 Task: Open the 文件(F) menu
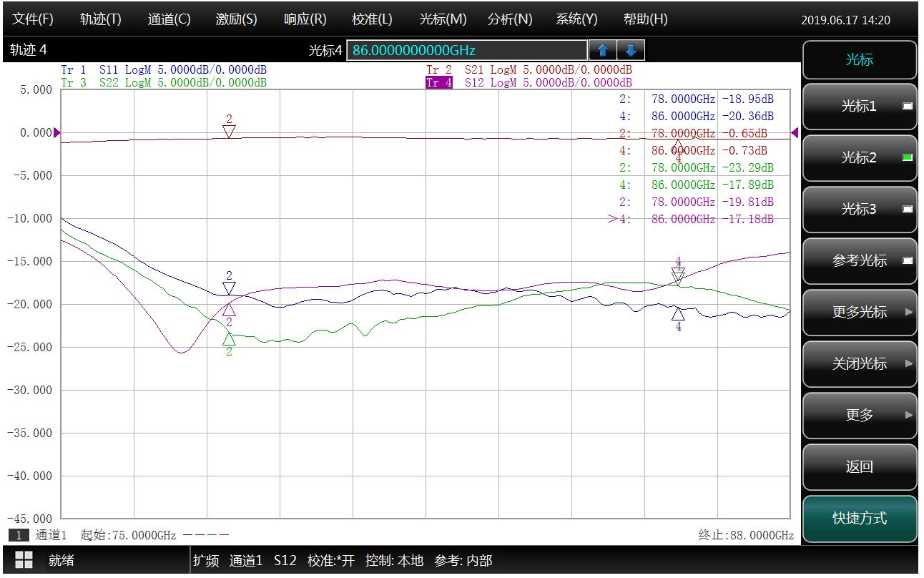coord(33,19)
